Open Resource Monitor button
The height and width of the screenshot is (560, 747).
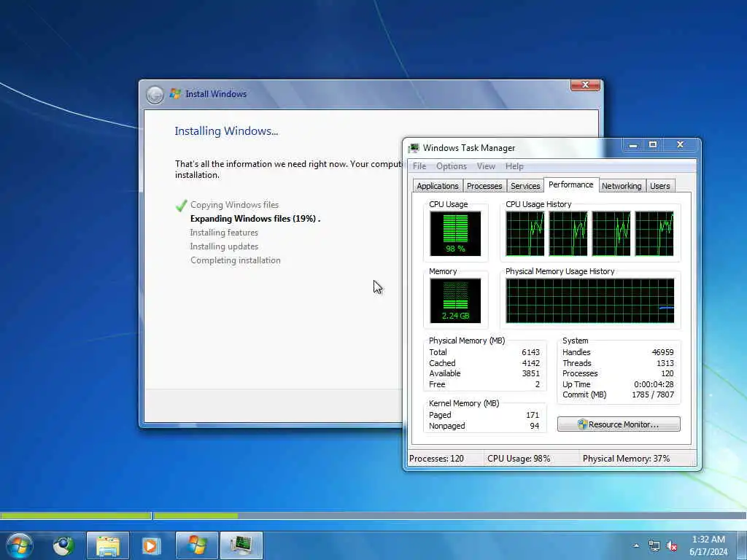click(619, 424)
